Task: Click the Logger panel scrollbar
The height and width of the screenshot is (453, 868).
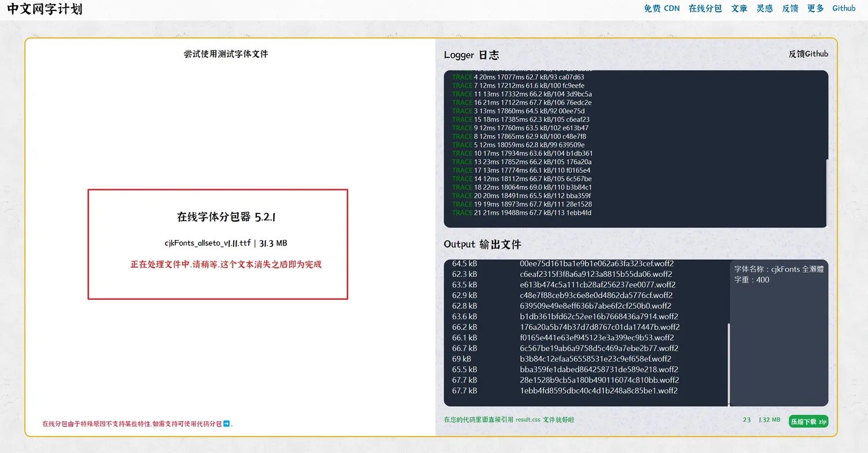Action: pos(827,191)
